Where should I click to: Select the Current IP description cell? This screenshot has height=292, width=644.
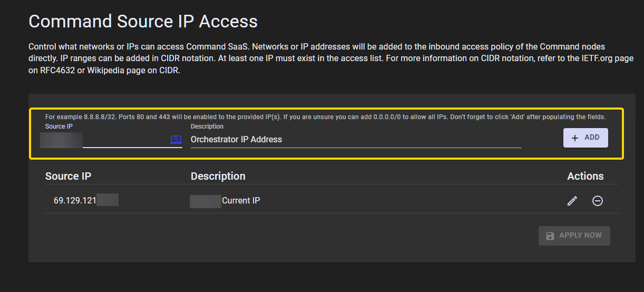click(x=241, y=201)
